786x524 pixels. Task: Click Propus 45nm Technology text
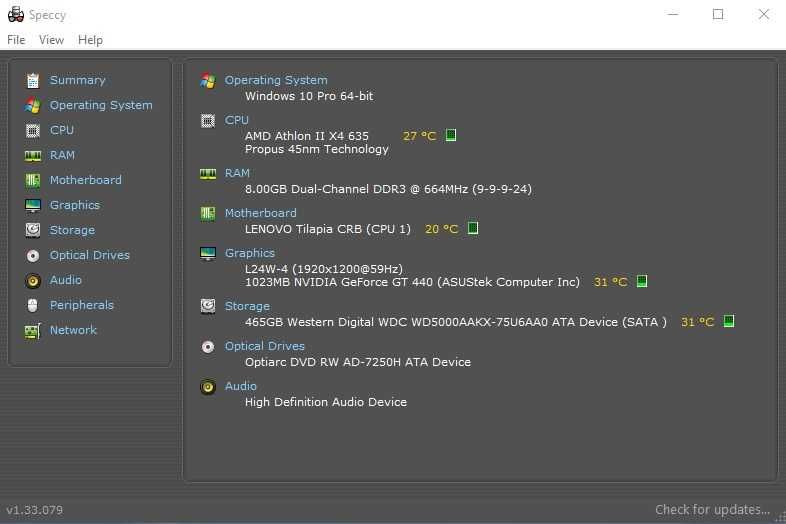317,149
